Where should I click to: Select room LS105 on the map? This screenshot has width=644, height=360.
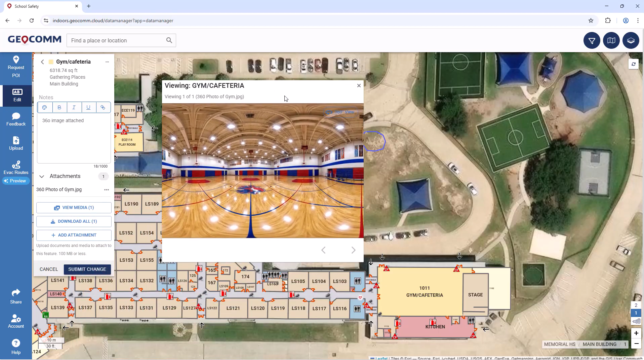pos(298,281)
